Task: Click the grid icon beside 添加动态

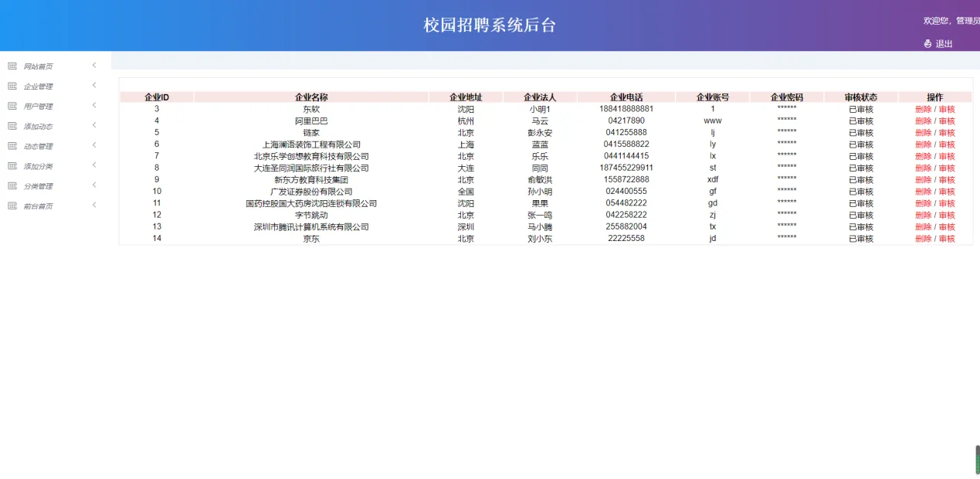Action: point(12,126)
